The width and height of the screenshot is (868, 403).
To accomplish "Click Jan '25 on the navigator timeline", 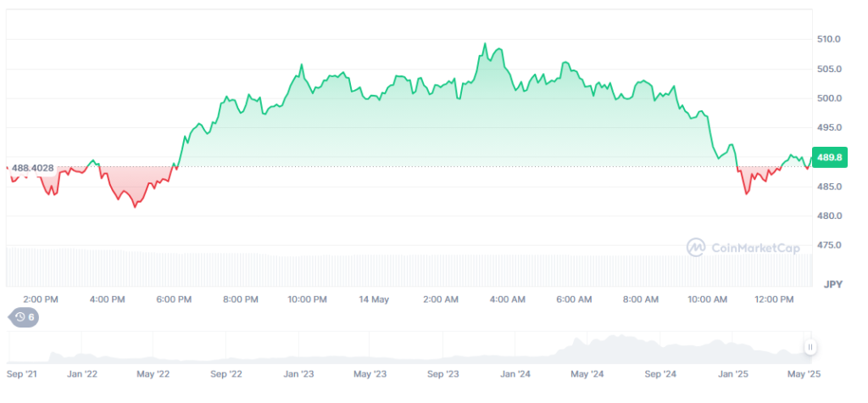I will click(x=733, y=373).
